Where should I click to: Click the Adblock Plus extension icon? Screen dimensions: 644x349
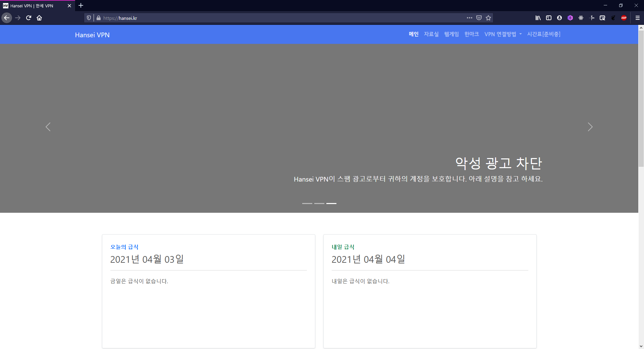point(624,18)
